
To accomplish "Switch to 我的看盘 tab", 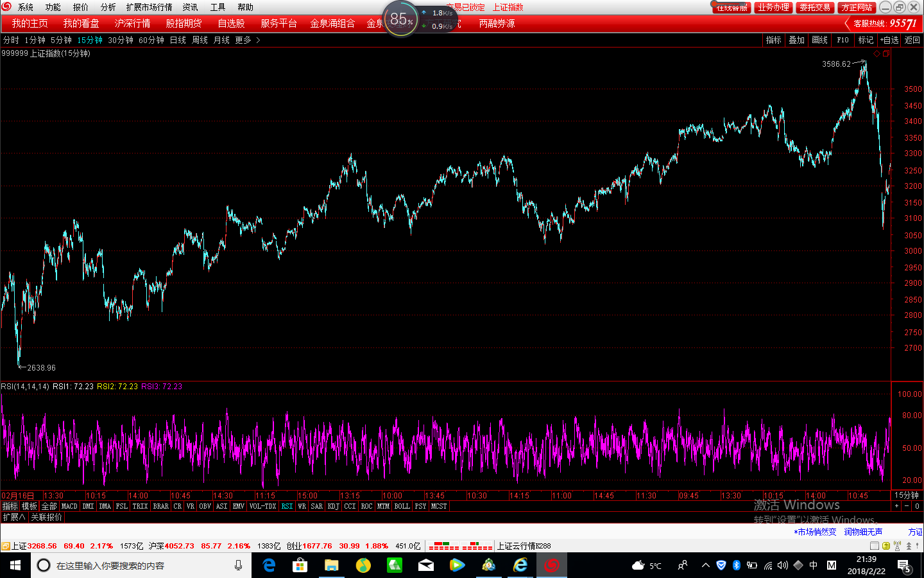I will 81,23.
